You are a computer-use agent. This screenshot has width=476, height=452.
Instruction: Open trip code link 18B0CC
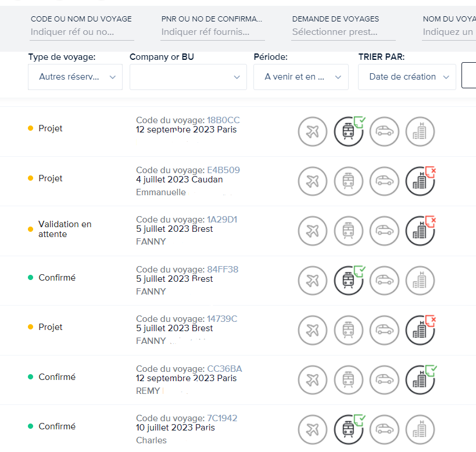coord(223,120)
